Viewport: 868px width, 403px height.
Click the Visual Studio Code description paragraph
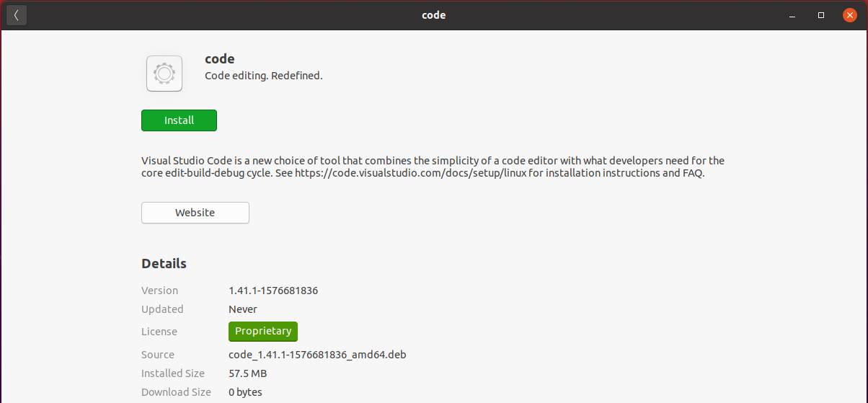433,167
